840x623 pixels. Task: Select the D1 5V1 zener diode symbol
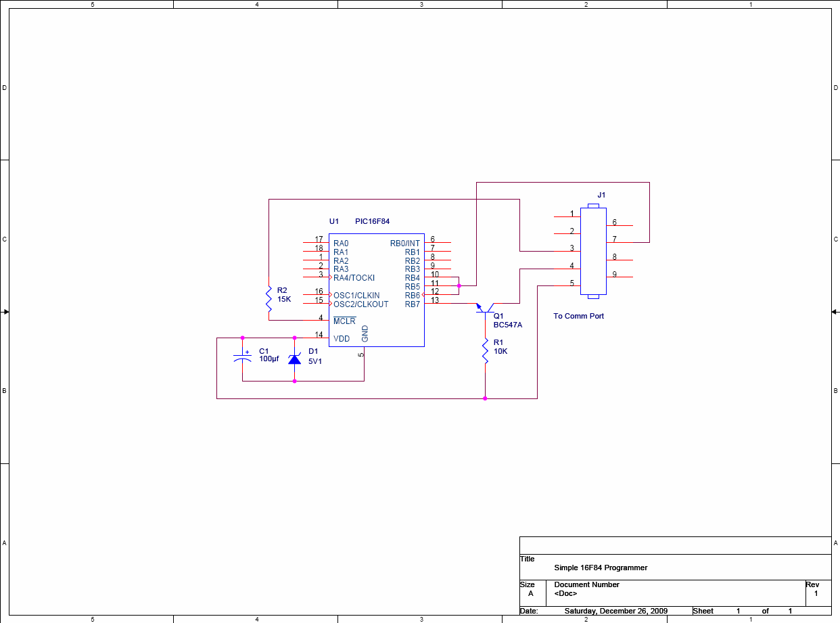point(294,359)
